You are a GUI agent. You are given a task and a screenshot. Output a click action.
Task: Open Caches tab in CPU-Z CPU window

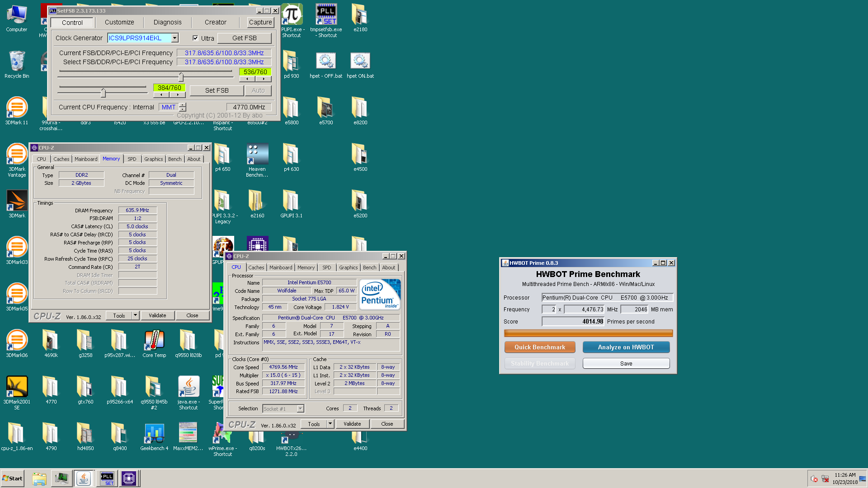tap(256, 267)
